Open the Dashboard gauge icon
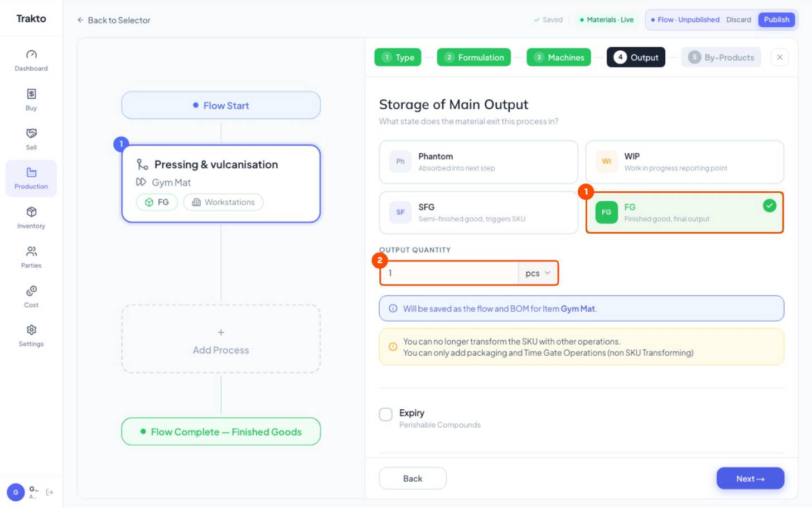 coord(31,55)
